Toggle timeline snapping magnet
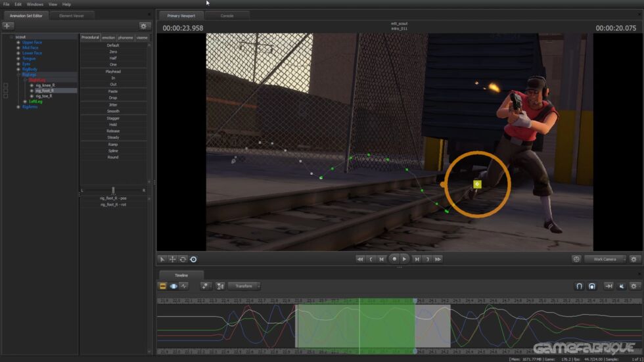 pos(579,286)
